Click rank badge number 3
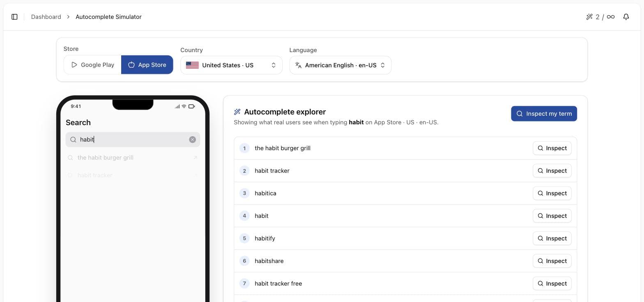Viewport: 644px width, 302px height. pos(244,193)
